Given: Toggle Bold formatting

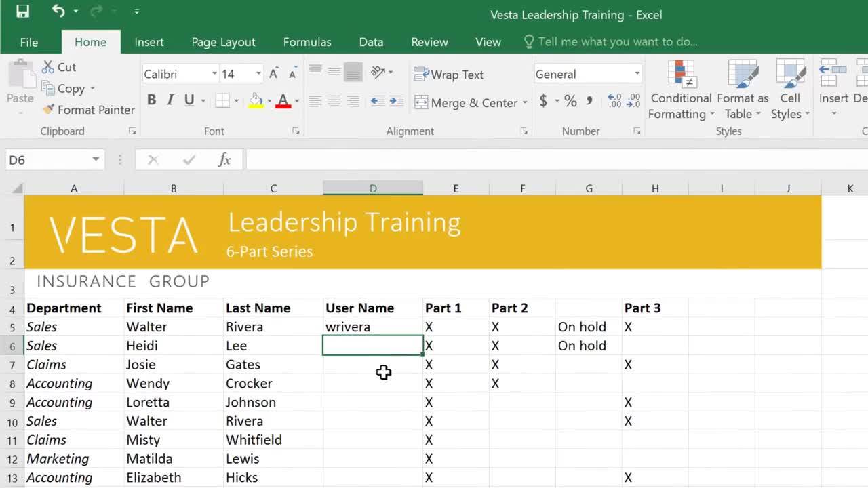Looking at the screenshot, I should 152,100.
